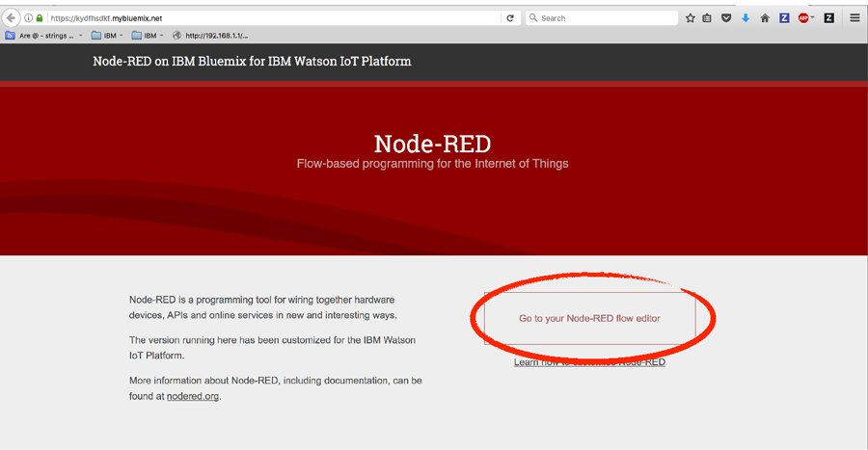Open the 'Learn how to customize Node-RED' link
The height and width of the screenshot is (450, 868).
(589, 362)
